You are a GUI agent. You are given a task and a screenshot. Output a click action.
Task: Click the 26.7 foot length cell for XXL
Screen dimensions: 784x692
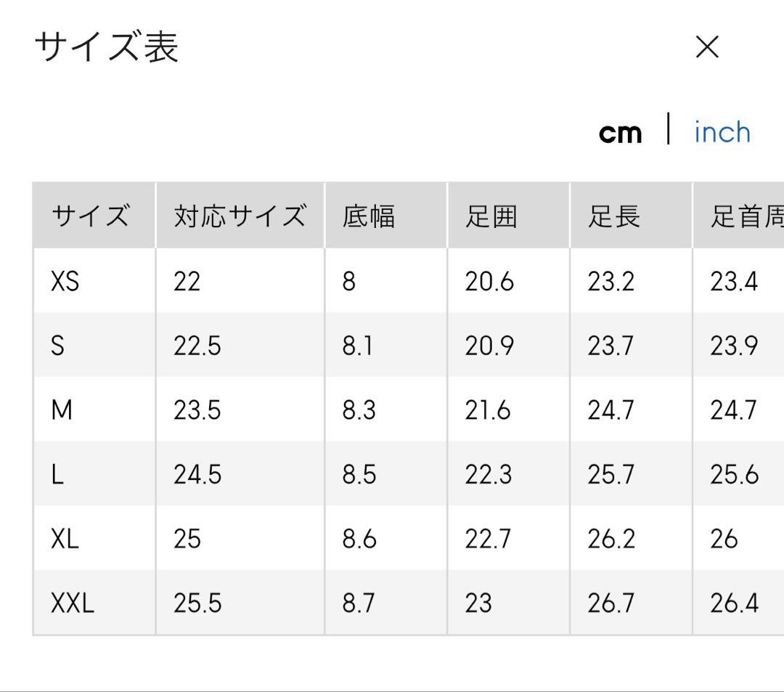click(611, 603)
